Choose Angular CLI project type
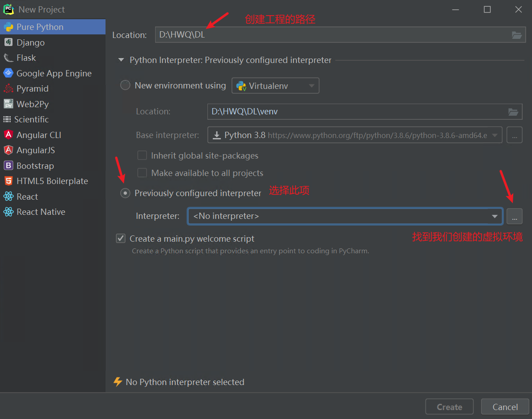Image resolution: width=532 pixels, height=419 pixels. tap(38, 135)
